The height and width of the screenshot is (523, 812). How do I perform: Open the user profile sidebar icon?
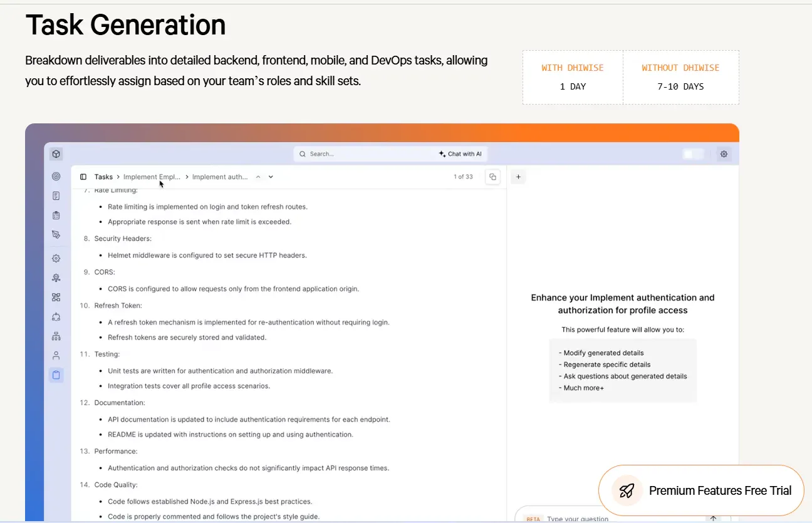coord(56,355)
